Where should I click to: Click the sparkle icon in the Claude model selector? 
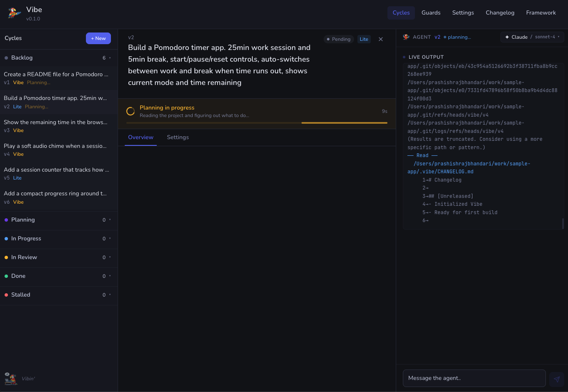coord(506,37)
